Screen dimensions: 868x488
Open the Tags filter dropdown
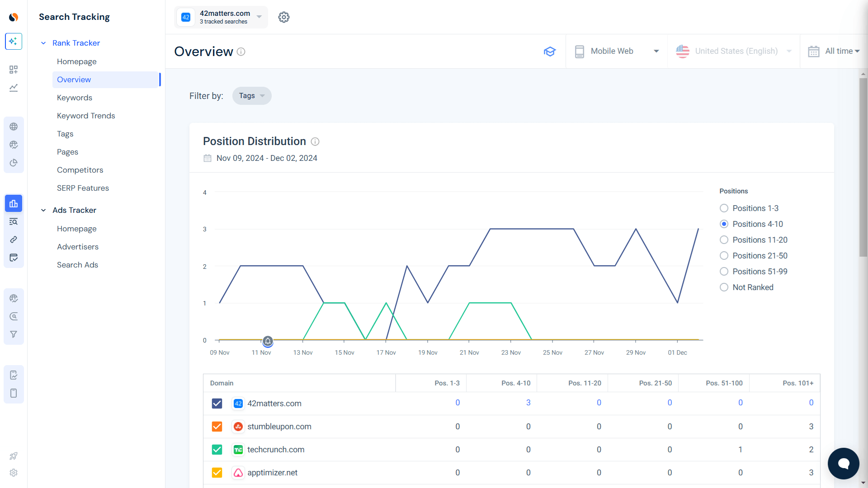(x=252, y=96)
